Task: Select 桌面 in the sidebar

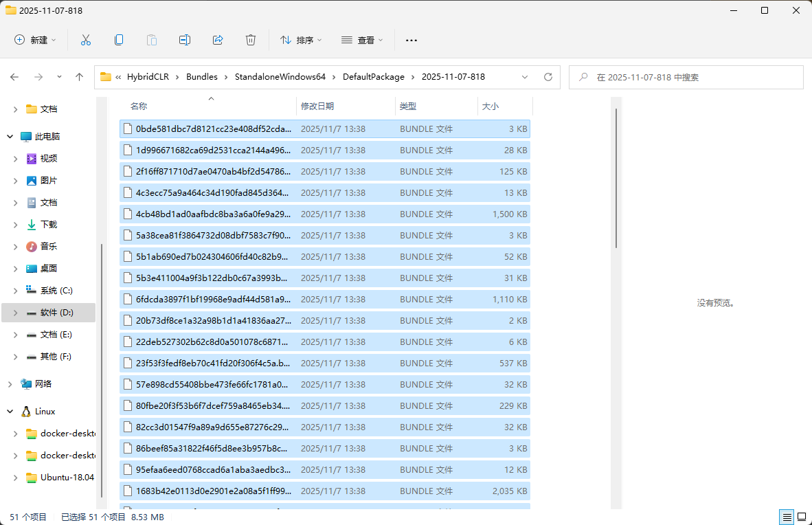Action: pyautogui.click(x=49, y=269)
